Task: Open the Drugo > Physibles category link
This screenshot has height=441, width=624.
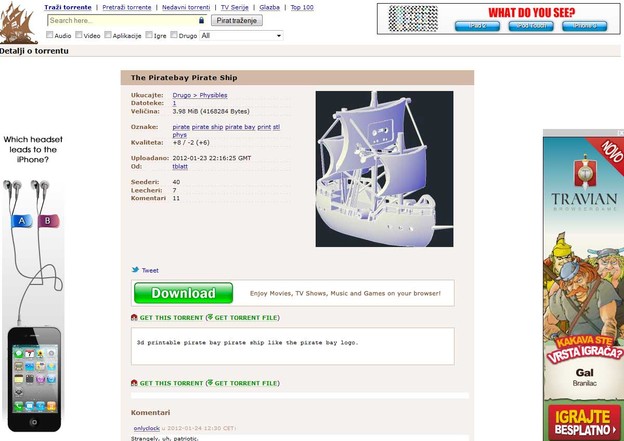Action: [x=200, y=95]
